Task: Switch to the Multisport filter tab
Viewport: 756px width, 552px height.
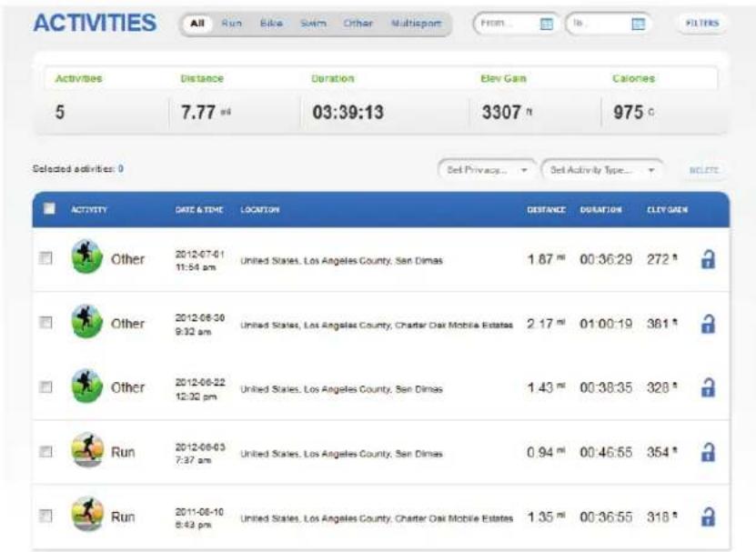Action: tap(416, 23)
